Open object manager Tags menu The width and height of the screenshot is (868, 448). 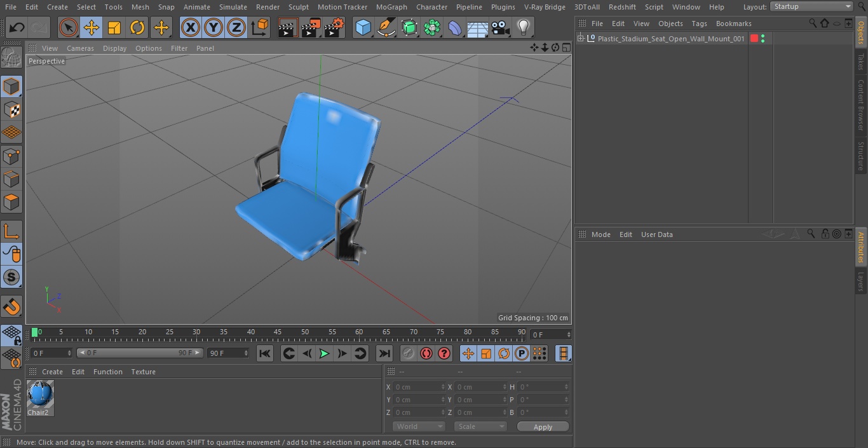(x=699, y=24)
